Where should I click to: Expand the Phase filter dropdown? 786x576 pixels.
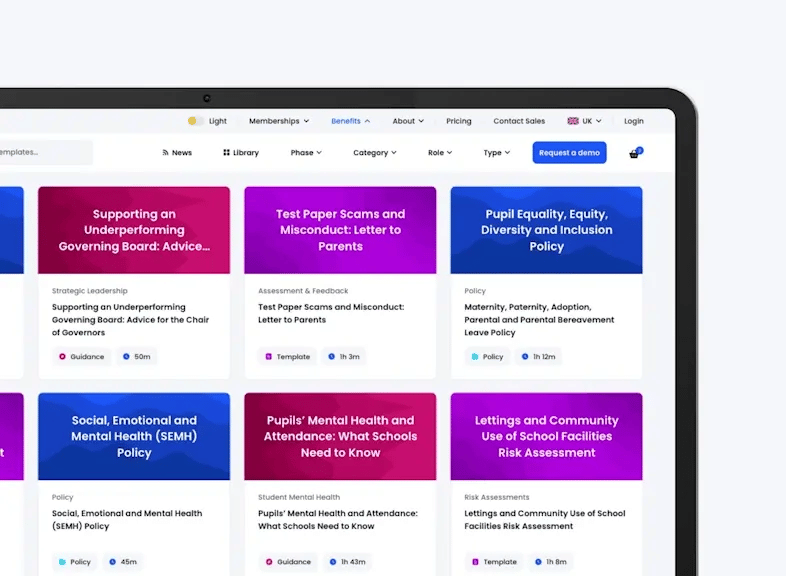click(306, 153)
